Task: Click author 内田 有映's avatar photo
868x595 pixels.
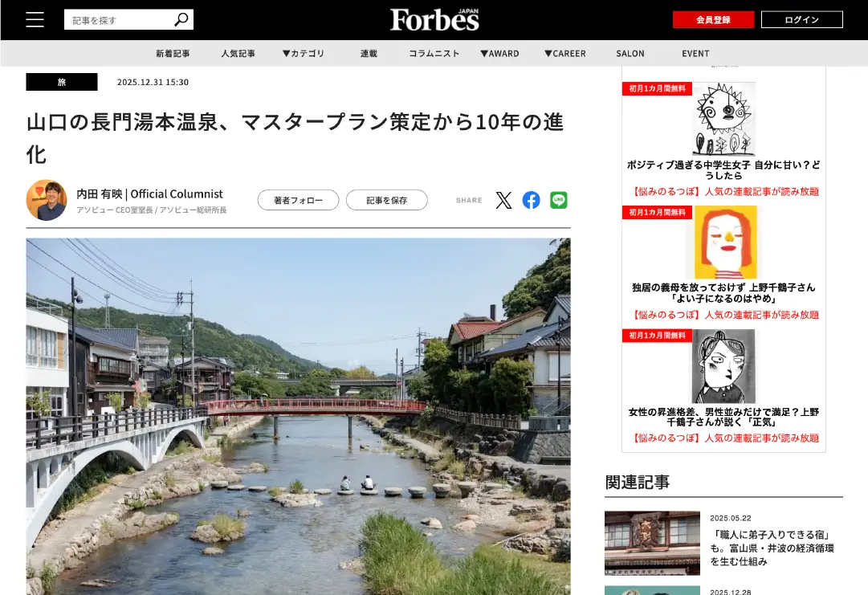Action: tap(47, 200)
